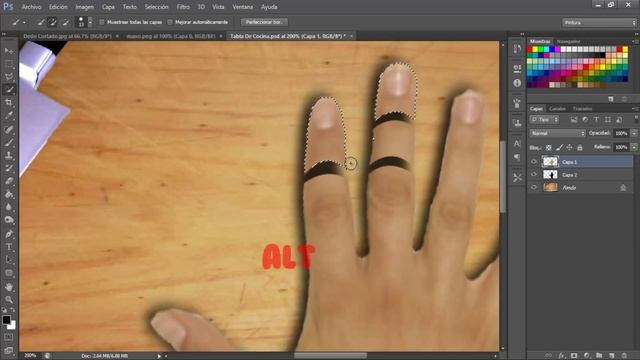Viewport: 640px width, 360px height.
Task: Choose Subtract from Selection mode
Action: click(x=65, y=22)
